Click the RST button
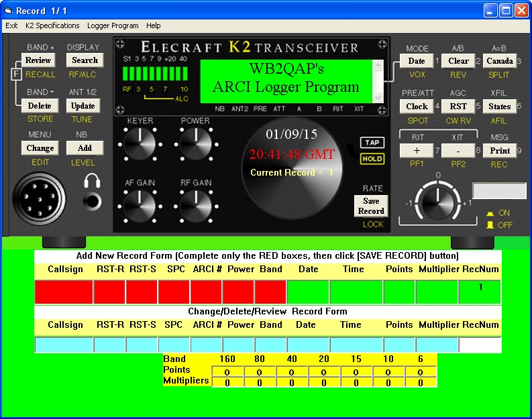This screenshot has height=419, width=532. [x=458, y=106]
